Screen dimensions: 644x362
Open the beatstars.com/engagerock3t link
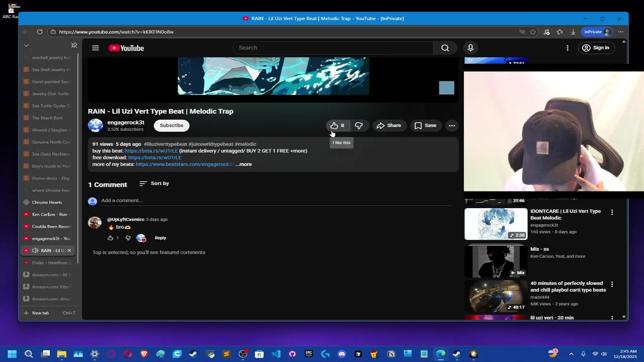point(184,164)
